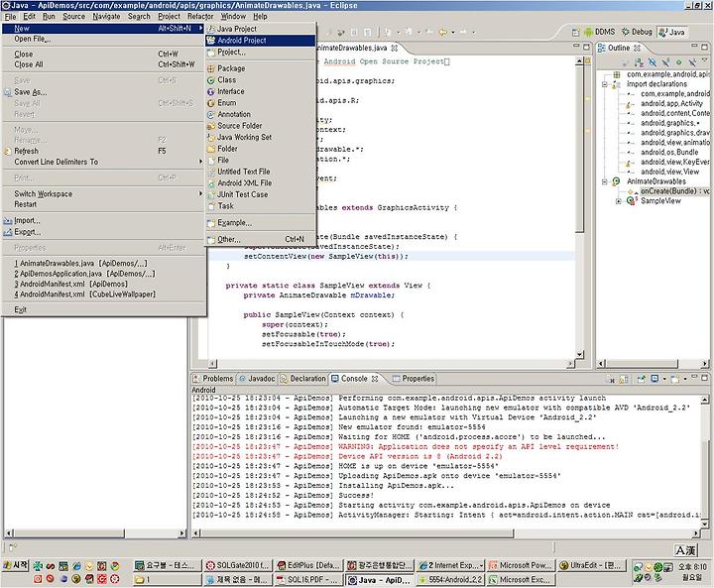Toggle Hide Non-Public members in Outline
This screenshot has height=588, width=714.
coord(679,62)
